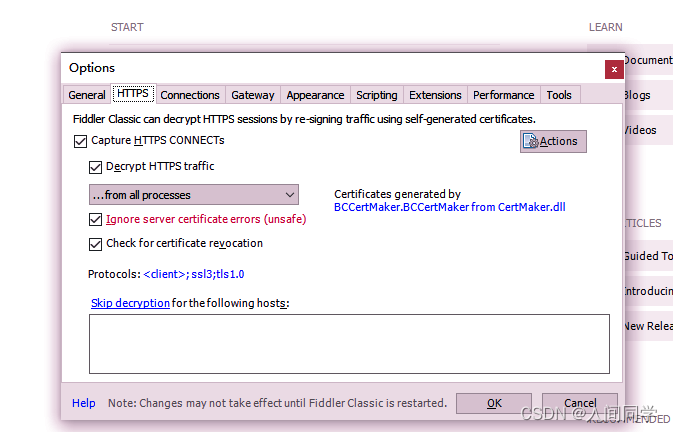Click the Options dialog title text

tap(92, 68)
